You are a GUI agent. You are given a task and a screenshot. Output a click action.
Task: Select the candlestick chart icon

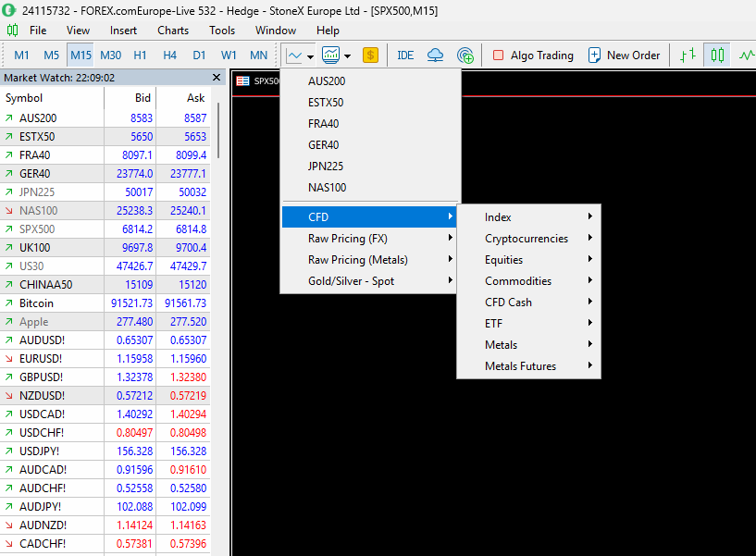pos(717,56)
